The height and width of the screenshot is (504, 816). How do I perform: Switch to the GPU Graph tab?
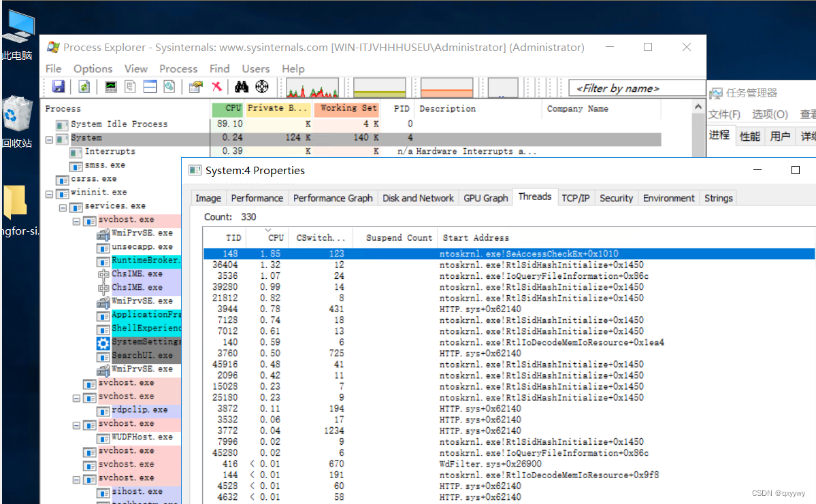click(485, 198)
